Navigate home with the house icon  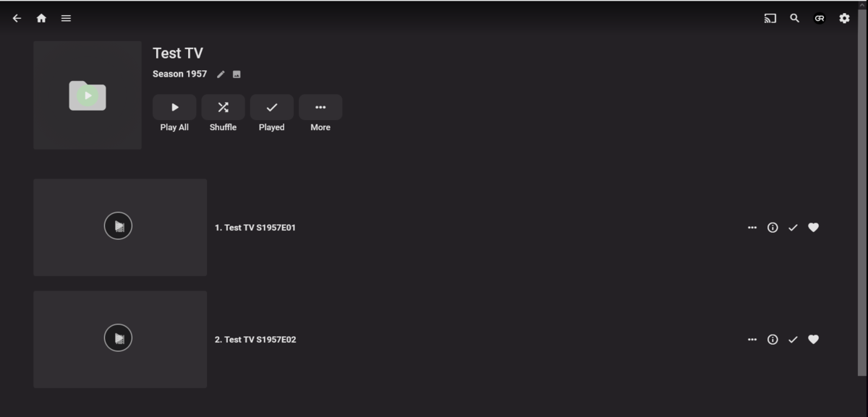tap(41, 18)
